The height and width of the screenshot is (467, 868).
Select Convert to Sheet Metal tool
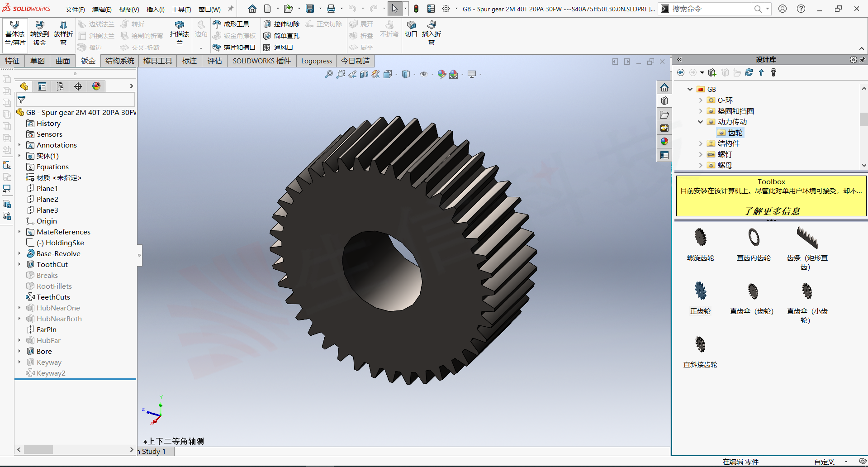click(40, 33)
